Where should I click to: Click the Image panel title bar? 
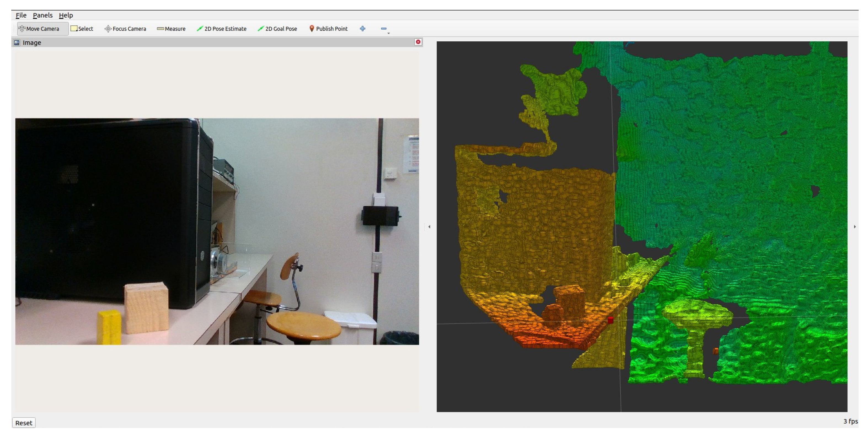click(216, 42)
